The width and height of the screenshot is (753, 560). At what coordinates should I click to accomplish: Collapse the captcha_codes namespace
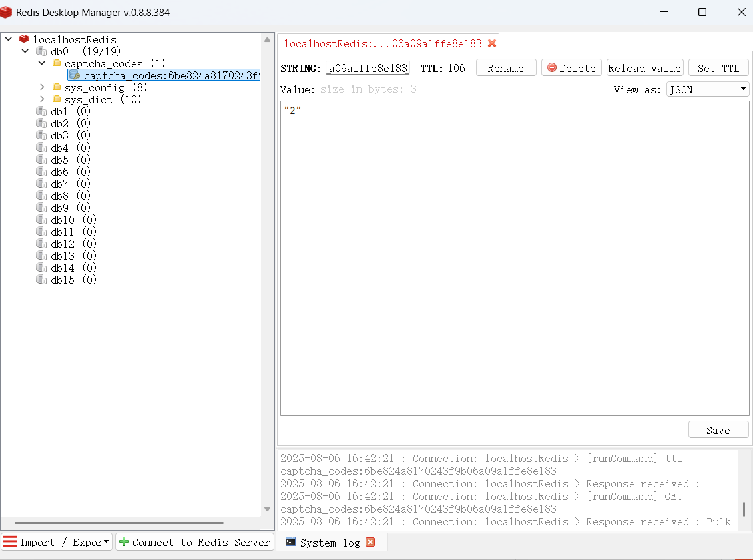point(42,63)
